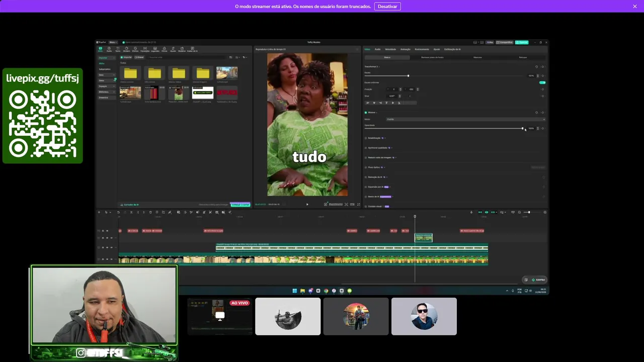Screen dimensions: 644x362
Task: Expand the Espaços category in media sidebar
Action: coord(107,86)
